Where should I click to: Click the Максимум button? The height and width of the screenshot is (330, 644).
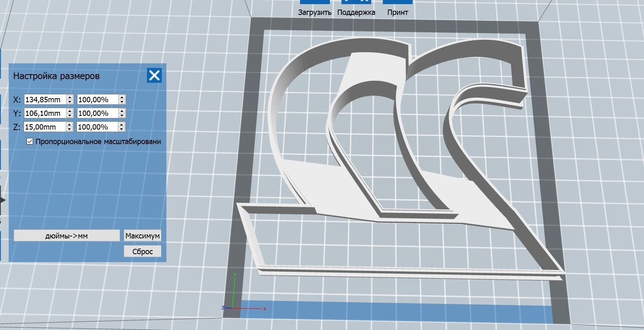click(142, 236)
